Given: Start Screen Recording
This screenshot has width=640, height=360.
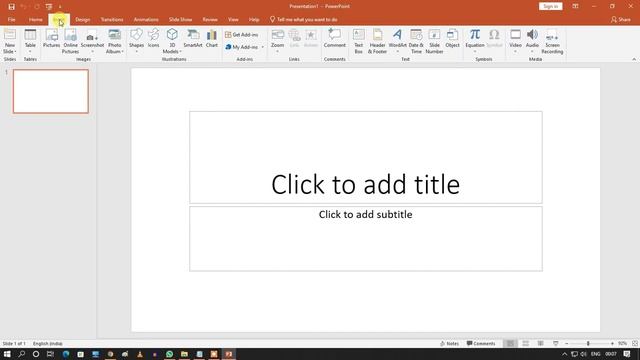Looking at the screenshot, I should (x=552, y=41).
